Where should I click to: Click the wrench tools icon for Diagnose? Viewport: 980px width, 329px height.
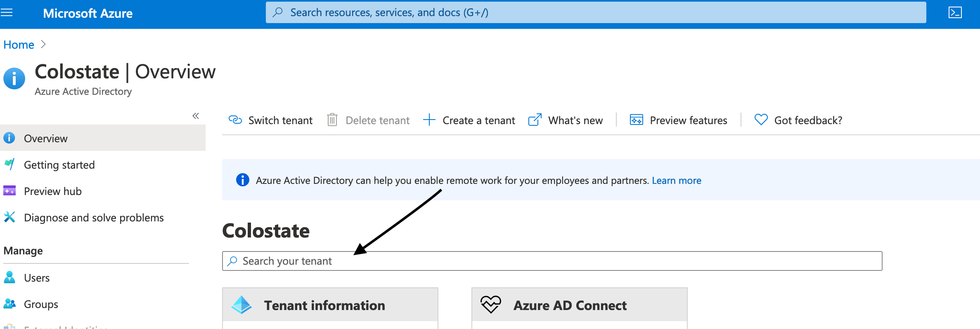pyautogui.click(x=9, y=217)
